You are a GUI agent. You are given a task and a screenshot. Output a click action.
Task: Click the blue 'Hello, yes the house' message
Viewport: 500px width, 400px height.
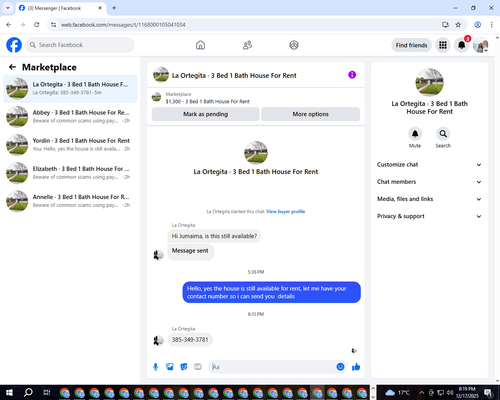pyautogui.click(x=271, y=292)
